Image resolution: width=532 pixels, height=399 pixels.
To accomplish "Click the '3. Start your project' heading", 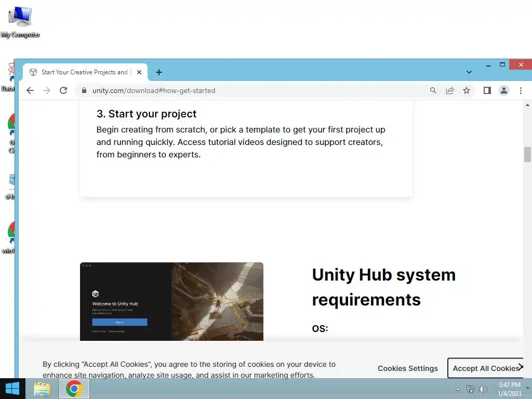I will coord(146,114).
